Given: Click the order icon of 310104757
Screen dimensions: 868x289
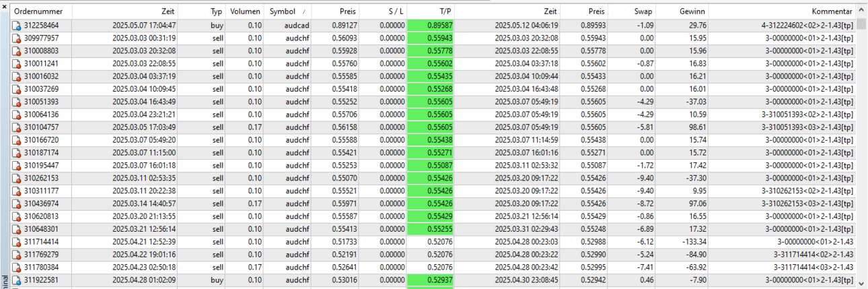Looking at the screenshot, I should 16,127.
